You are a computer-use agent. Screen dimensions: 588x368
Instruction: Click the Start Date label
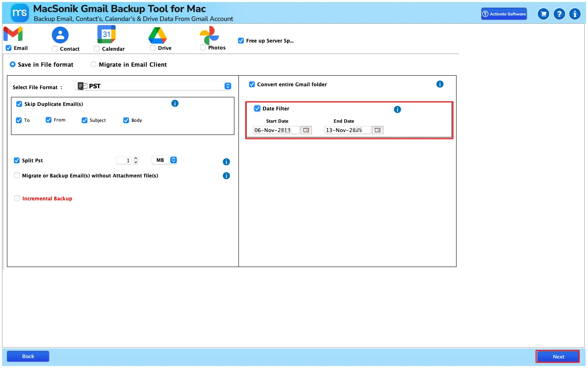[277, 121]
